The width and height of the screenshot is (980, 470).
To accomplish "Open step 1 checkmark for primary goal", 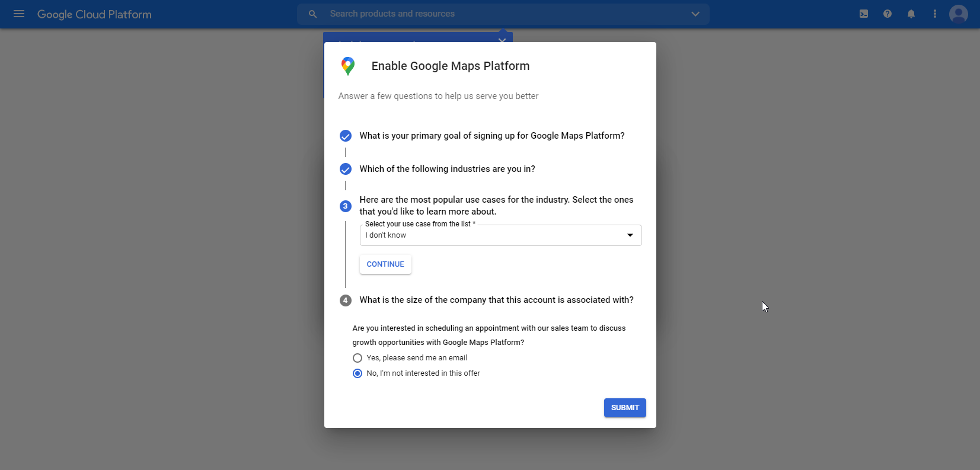I will click(x=346, y=136).
